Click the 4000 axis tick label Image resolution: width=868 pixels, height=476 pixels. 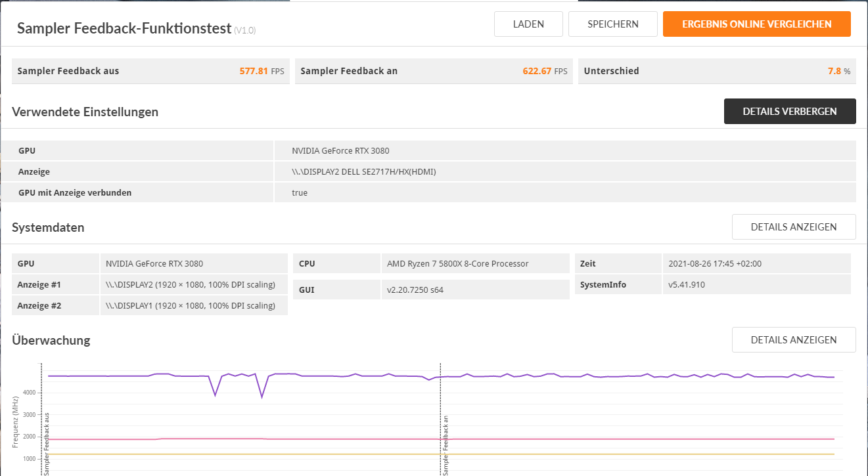28,393
